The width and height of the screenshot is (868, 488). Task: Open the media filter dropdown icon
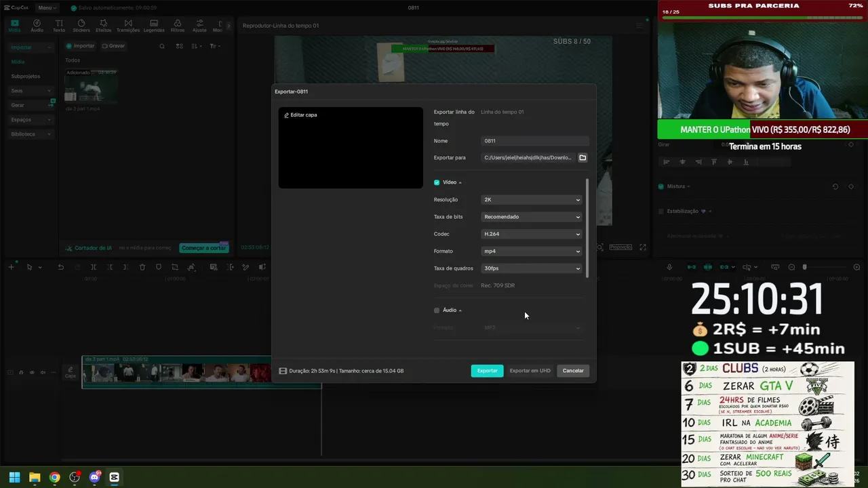(214, 46)
